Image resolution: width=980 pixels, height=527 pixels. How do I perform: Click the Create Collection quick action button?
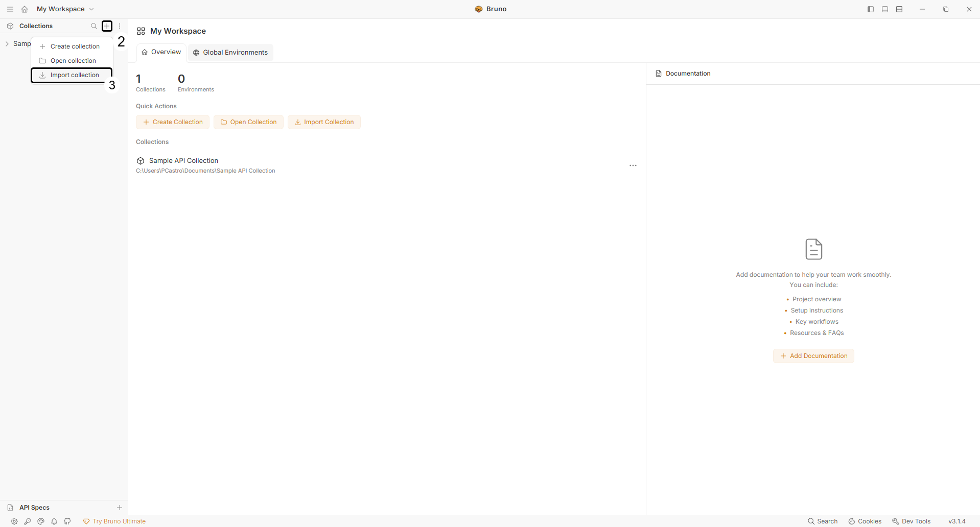(173, 122)
